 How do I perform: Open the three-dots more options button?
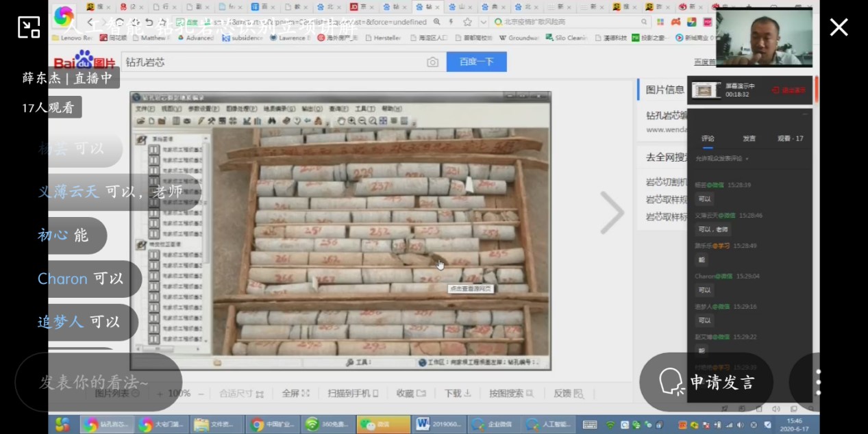(x=817, y=382)
